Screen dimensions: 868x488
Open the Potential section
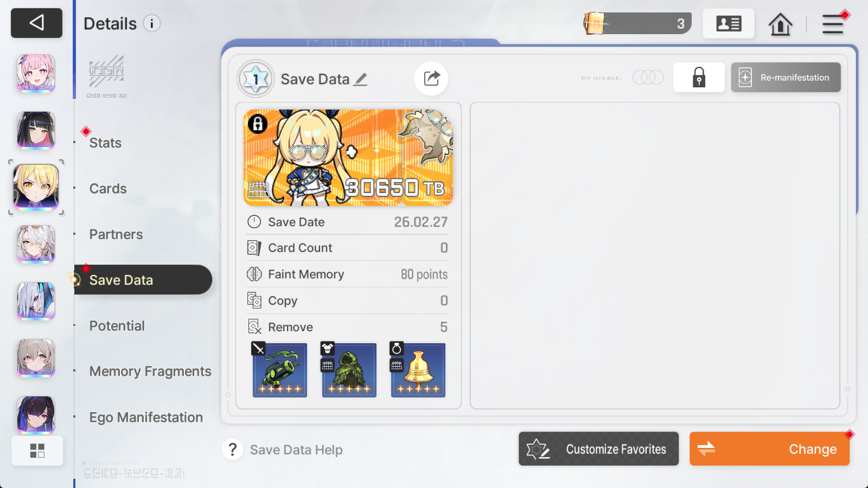pos(117,326)
